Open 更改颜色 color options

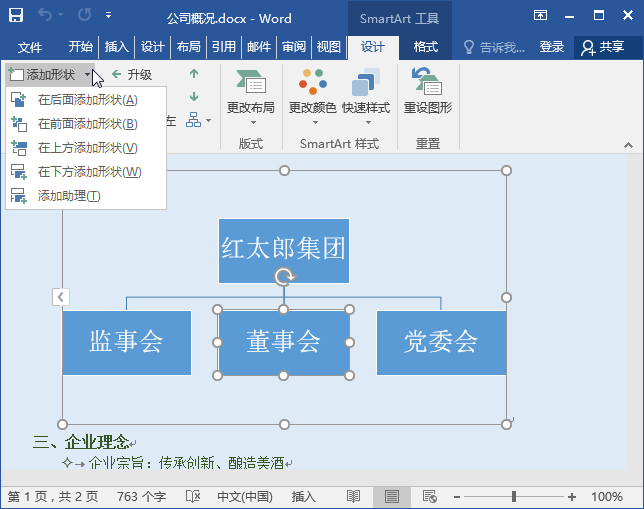313,97
